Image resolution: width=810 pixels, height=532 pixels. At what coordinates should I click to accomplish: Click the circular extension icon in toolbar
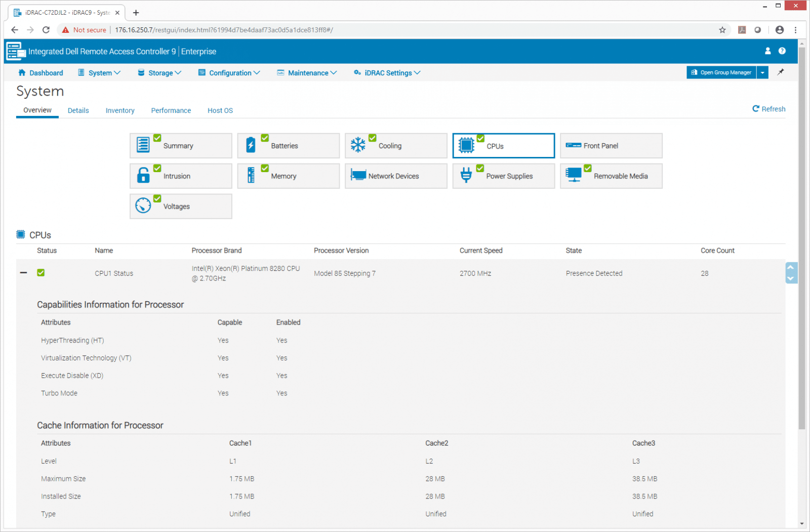click(x=758, y=30)
